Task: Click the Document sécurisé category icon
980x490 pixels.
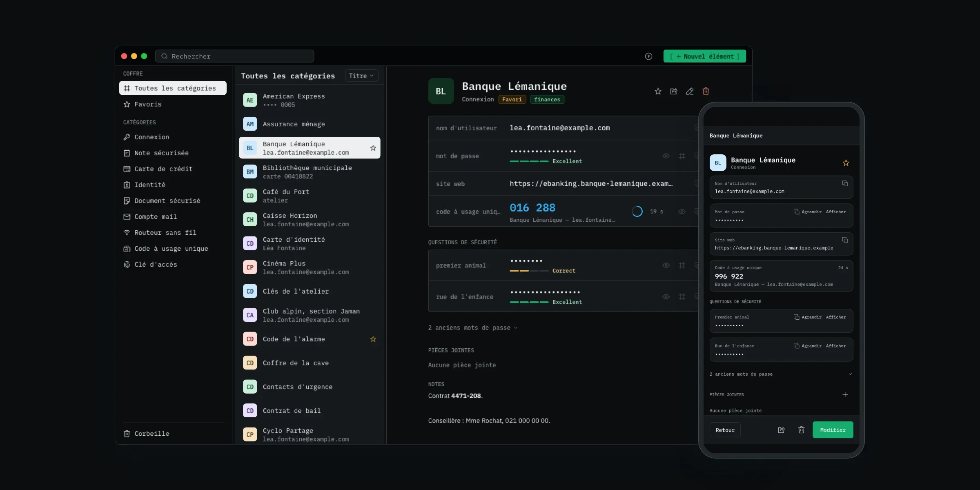Action: [127, 200]
